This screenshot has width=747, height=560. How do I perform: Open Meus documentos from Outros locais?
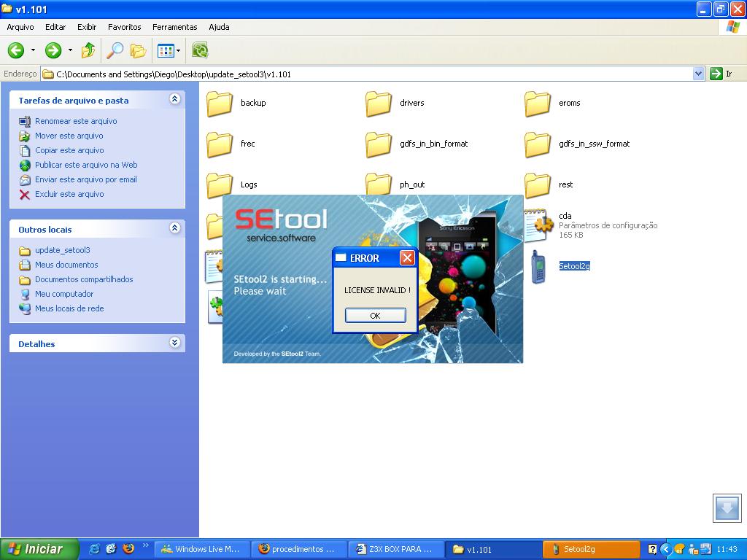pyautogui.click(x=66, y=265)
